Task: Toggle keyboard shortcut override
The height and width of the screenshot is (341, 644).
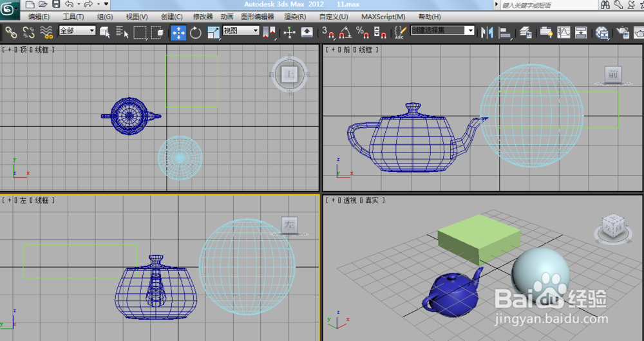Action: (307, 32)
